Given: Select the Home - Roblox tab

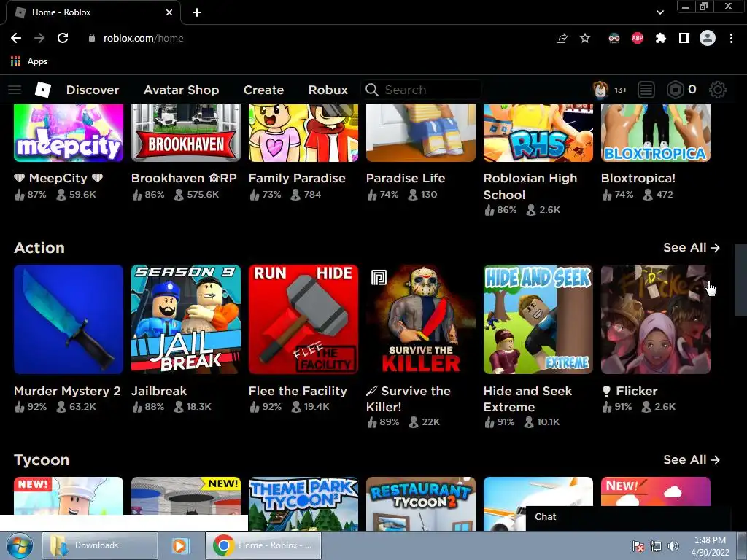Looking at the screenshot, I should tap(93, 12).
